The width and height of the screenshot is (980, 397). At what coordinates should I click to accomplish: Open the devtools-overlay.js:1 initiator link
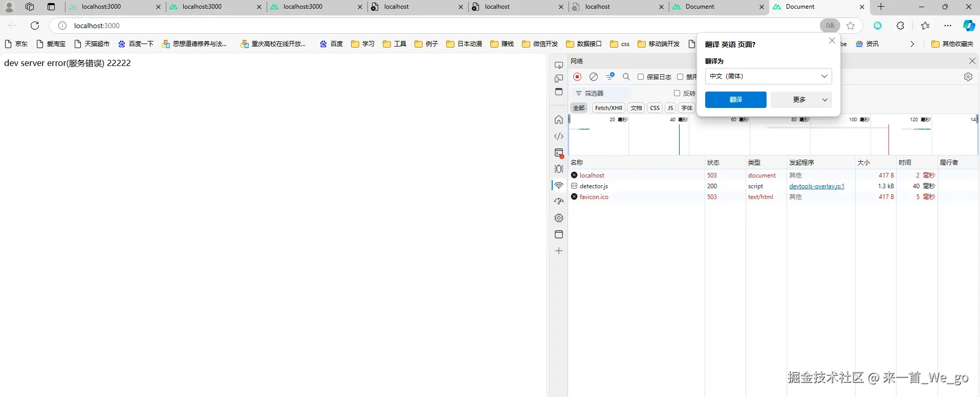tap(817, 186)
